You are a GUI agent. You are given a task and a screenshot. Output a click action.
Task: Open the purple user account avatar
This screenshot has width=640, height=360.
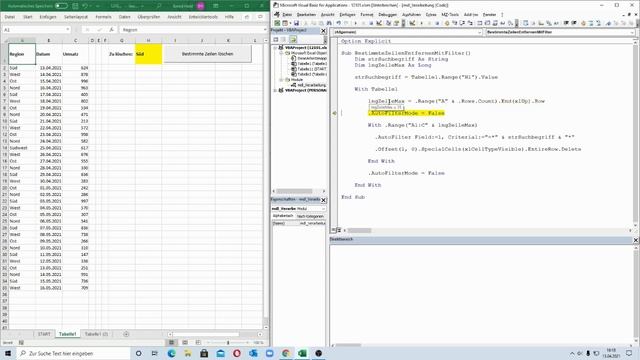pyautogui.click(x=200, y=6)
